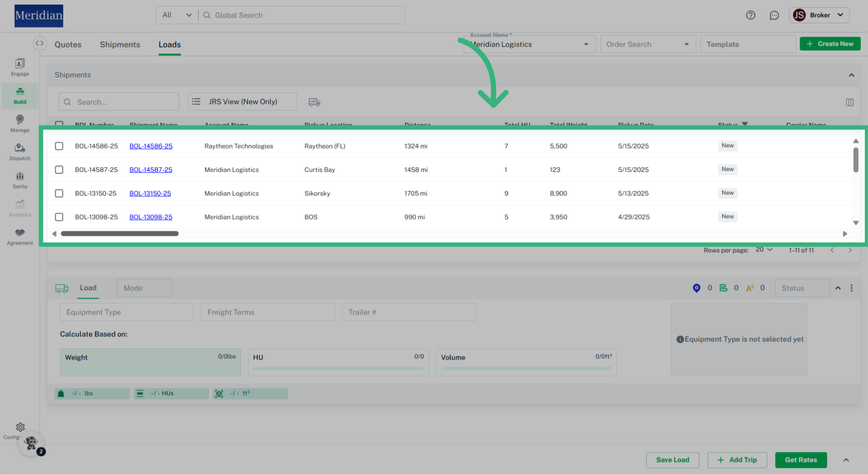Switch to the Shipments tab
The height and width of the screenshot is (474, 868).
[x=120, y=45]
